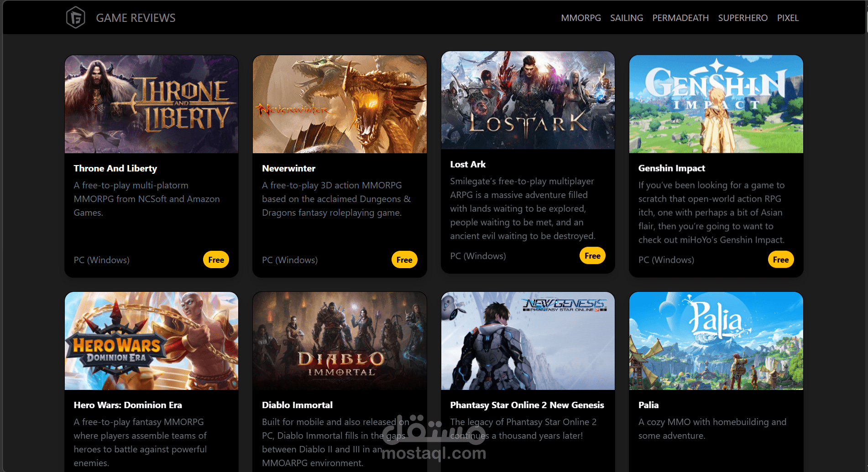The height and width of the screenshot is (472, 868).
Task: Click the Neverwinter Dungeons & Dragons description
Action: pyautogui.click(x=337, y=199)
